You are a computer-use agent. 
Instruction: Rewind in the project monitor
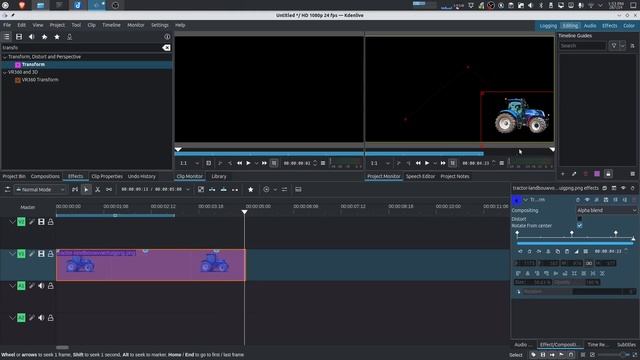click(x=418, y=163)
